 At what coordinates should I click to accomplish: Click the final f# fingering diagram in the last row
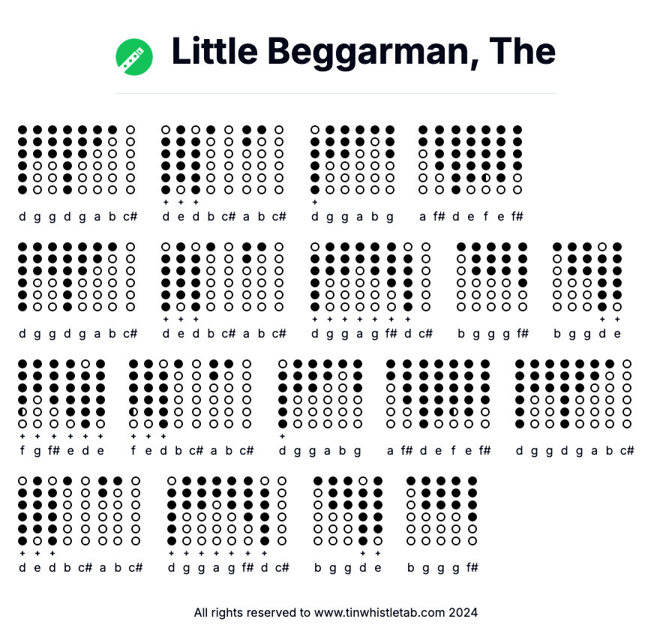[472, 510]
